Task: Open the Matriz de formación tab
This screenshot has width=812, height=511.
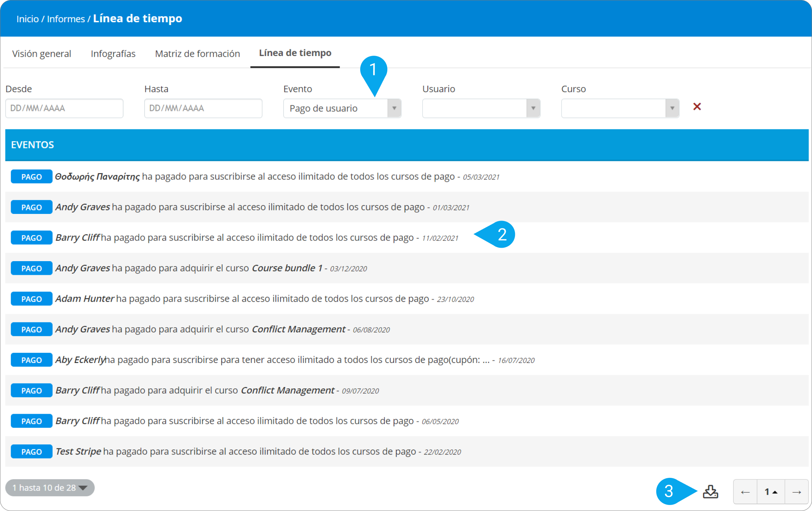Action: pyautogui.click(x=198, y=54)
